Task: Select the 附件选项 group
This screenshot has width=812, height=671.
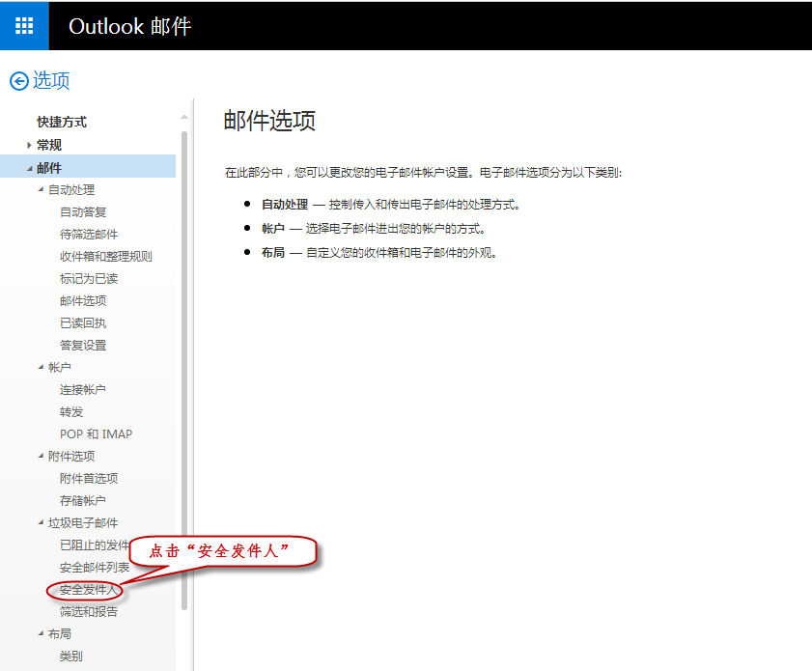Action: [71, 457]
